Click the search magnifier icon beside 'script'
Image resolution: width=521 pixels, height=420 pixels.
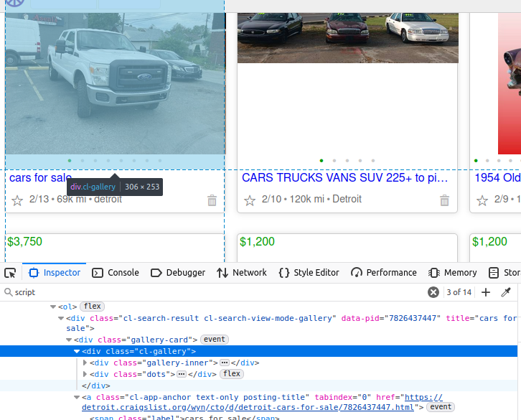point(8,292)
